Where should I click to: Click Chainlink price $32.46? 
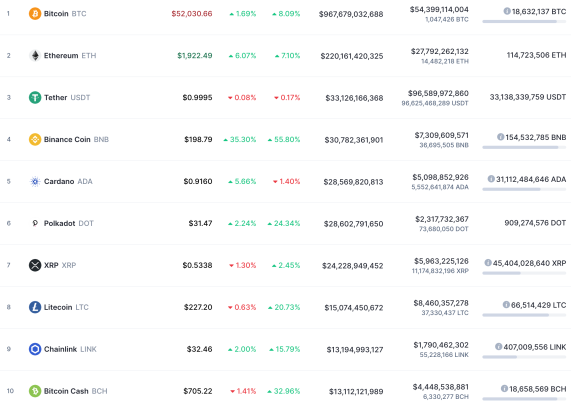click(x=199, y=349)
